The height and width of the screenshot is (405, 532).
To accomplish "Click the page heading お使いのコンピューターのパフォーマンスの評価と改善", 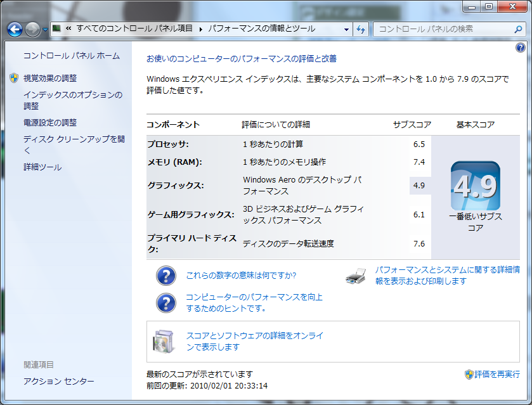I will pyautogui.click(x=242, y=59).
